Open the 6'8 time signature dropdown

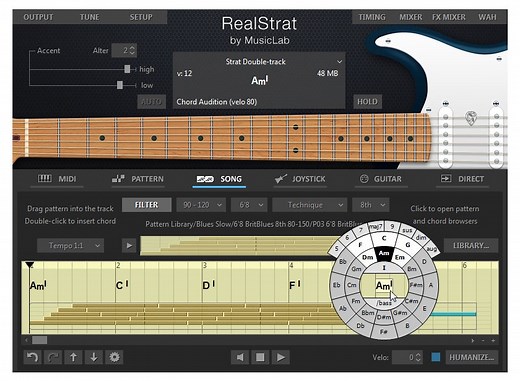click(249, 205)
